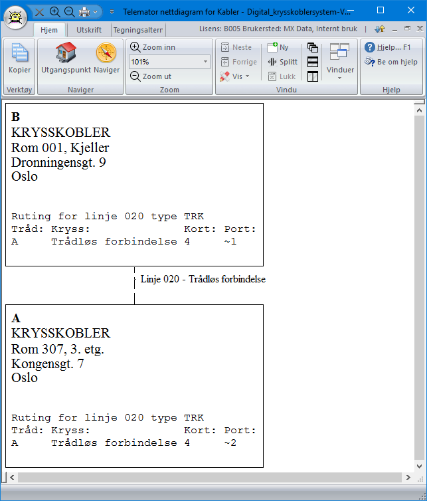Switch to the Utskrift tab
This screenshot has height=501, width=427.
coord(89,30)
